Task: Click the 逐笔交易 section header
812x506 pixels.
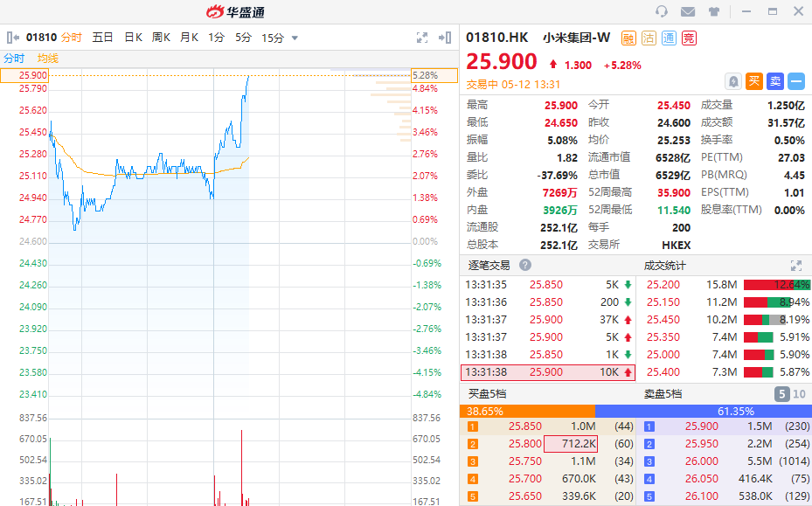Action: [x=489, y=265]
